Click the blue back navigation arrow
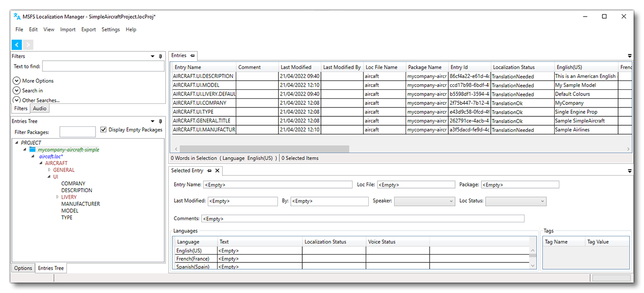The height and width of the screenshot is (293, 644). [17, 45]
